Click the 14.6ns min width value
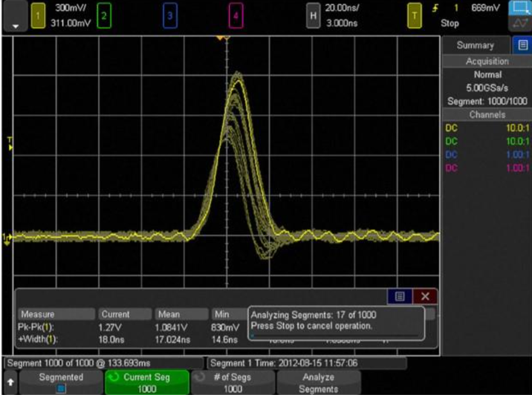The height and width of the screenshot is (395, 532). (x=224, y=339)
